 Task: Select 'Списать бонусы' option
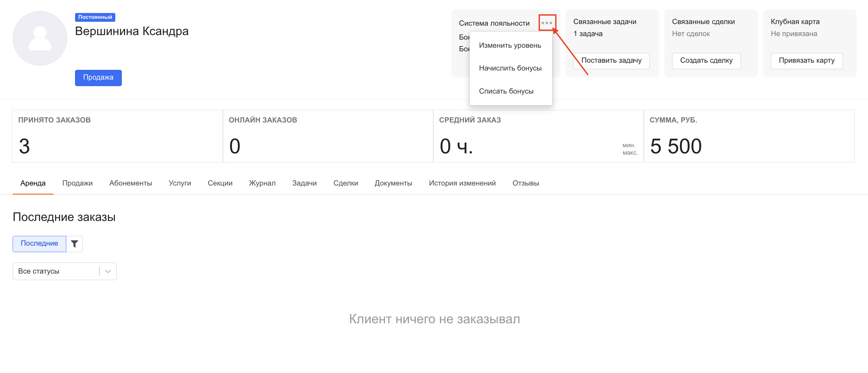tap(506, 91)
